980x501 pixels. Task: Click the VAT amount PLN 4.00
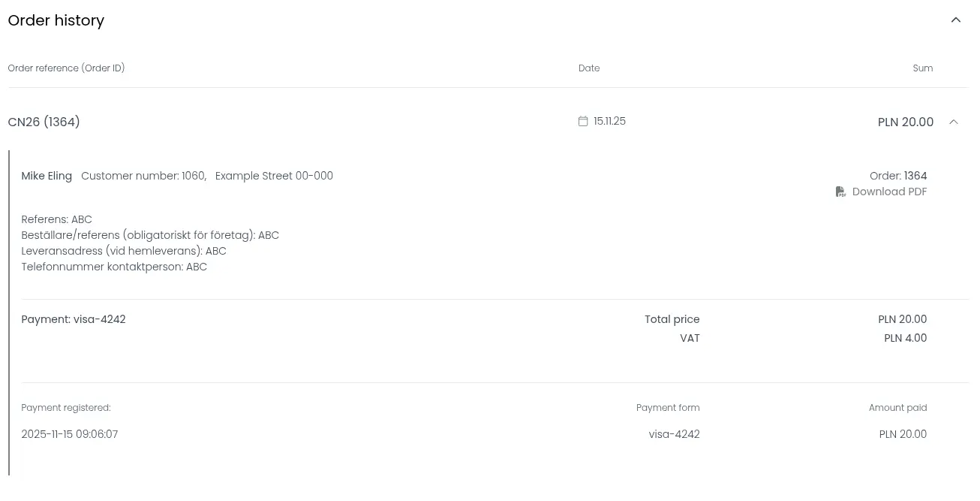[905, 338]
